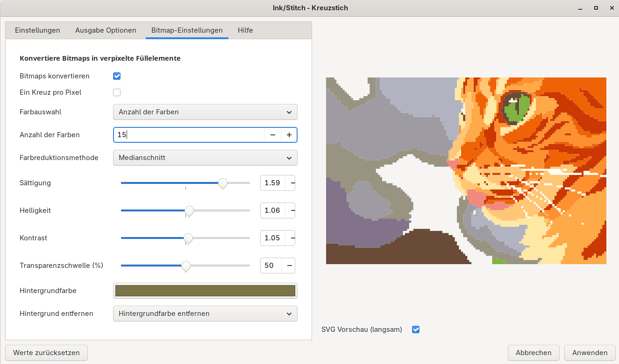This screenshot has height=364, width=619.
Task: Toggle the SVG Vorschau (langsam) checkbox
Action: 416,329
